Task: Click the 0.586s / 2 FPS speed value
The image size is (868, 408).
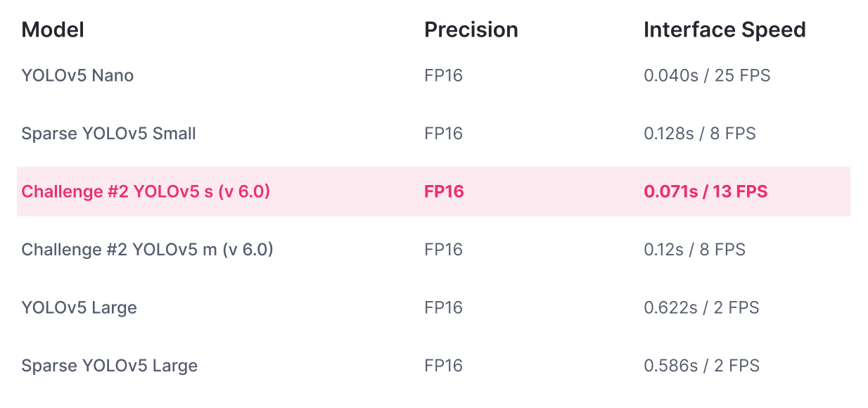Action: pos(702,366)
